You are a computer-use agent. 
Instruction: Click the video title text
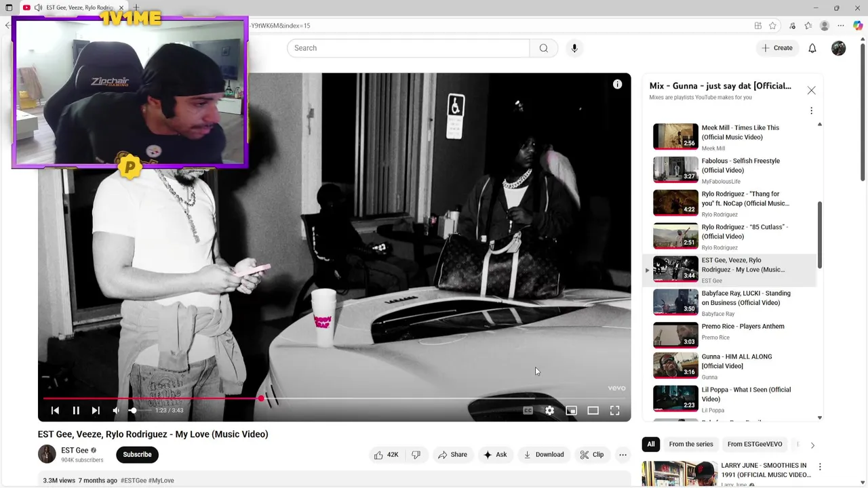tap(153, 434)
